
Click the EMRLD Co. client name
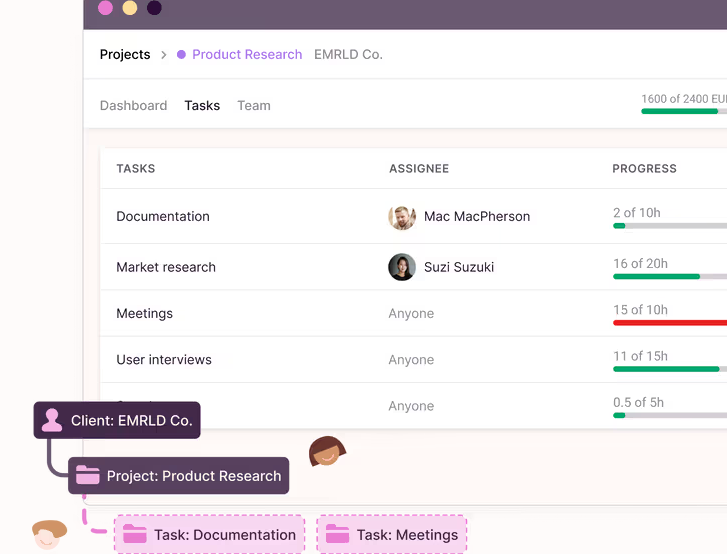click(x=348, y=55)
